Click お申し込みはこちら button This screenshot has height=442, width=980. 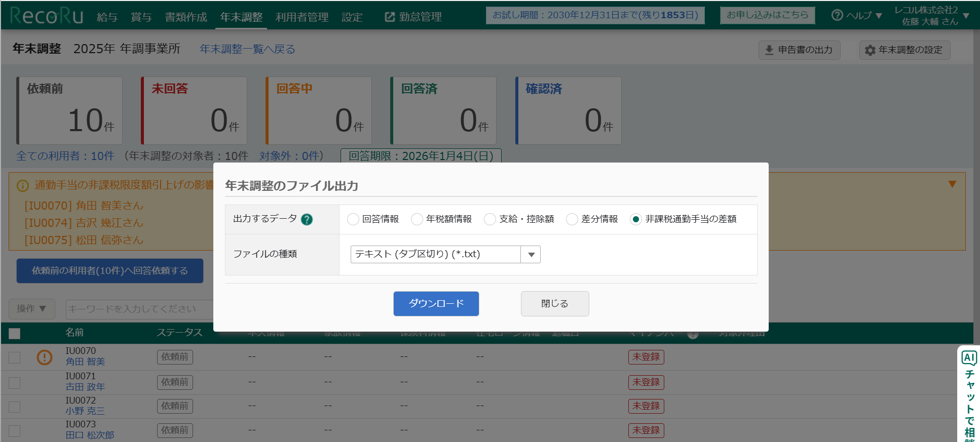[x=768, y=15]
